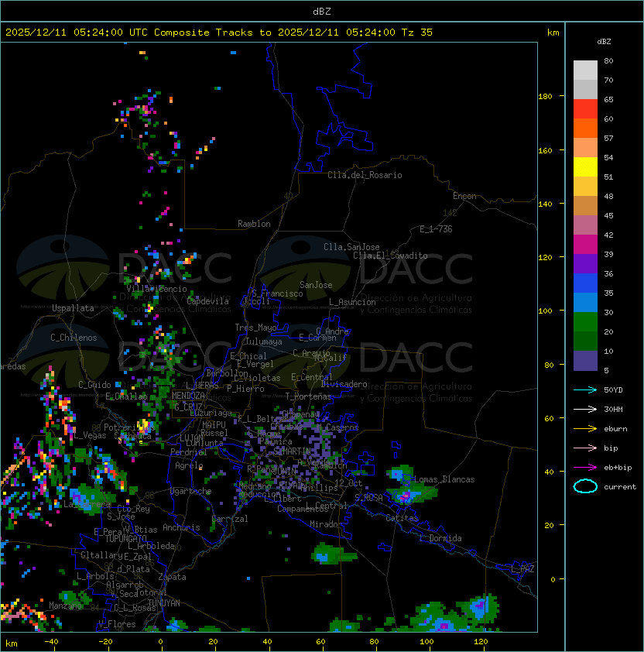Image resolution: width=644 pixels, height=652 pixels.
Task: Click the pink bip arrow icon in legend
Action: point(585,448)
